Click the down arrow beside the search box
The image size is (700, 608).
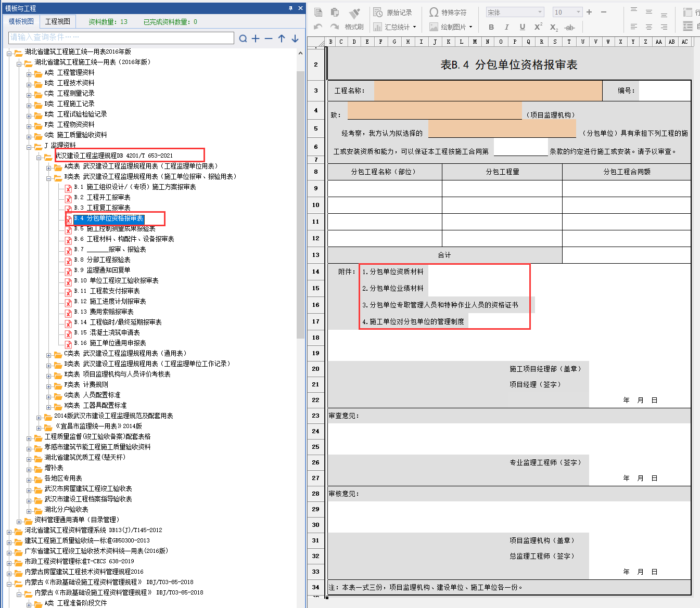[x=295, y=38]
